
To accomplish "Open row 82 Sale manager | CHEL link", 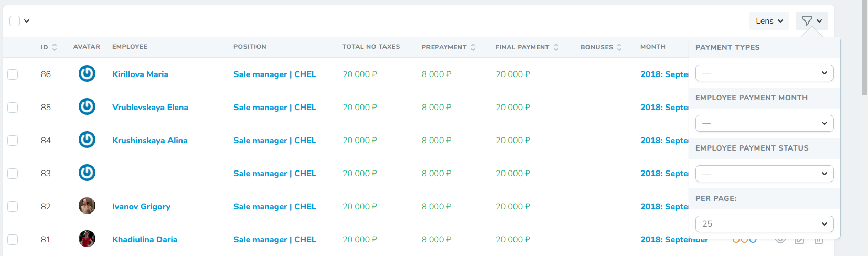I will (x=274, y=207).
